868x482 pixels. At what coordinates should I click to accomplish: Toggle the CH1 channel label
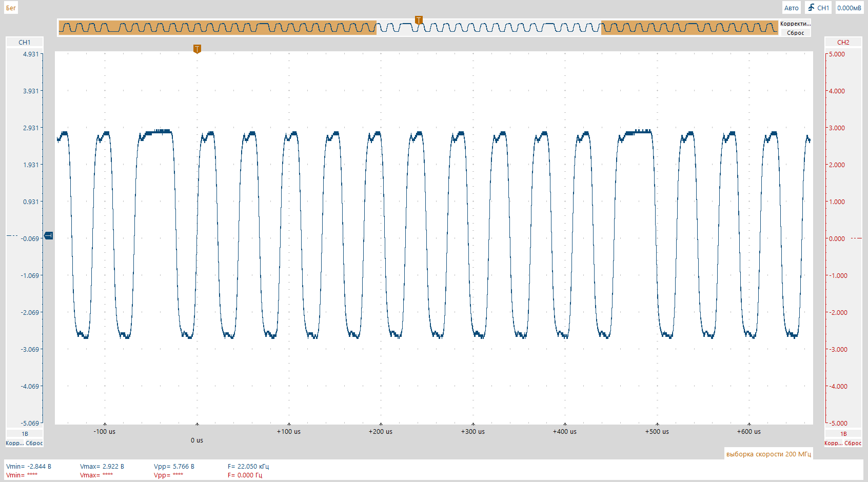point(25,42)
